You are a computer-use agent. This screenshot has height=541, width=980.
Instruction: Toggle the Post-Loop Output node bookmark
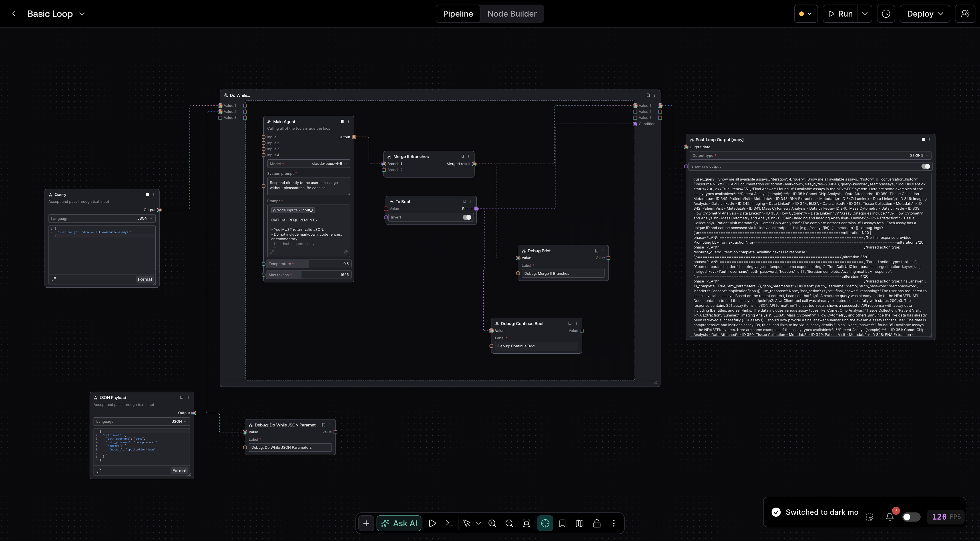pos(923,140)
